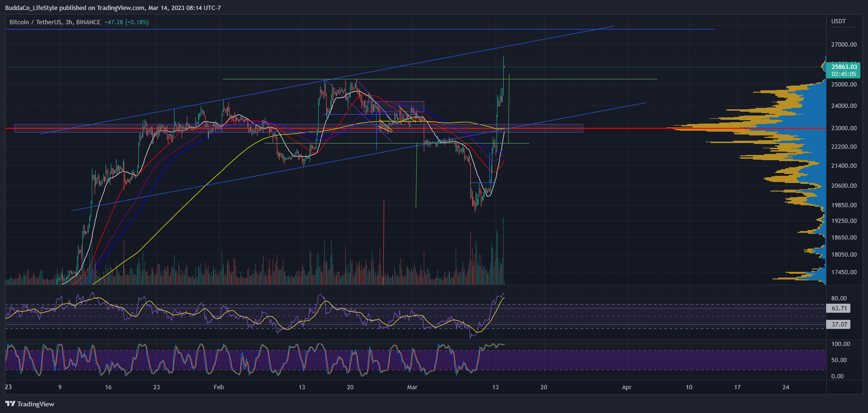This screenshot has height=413, width=868.
Task: Click the 9 date label near the time axis start
Action: (60, 387)
